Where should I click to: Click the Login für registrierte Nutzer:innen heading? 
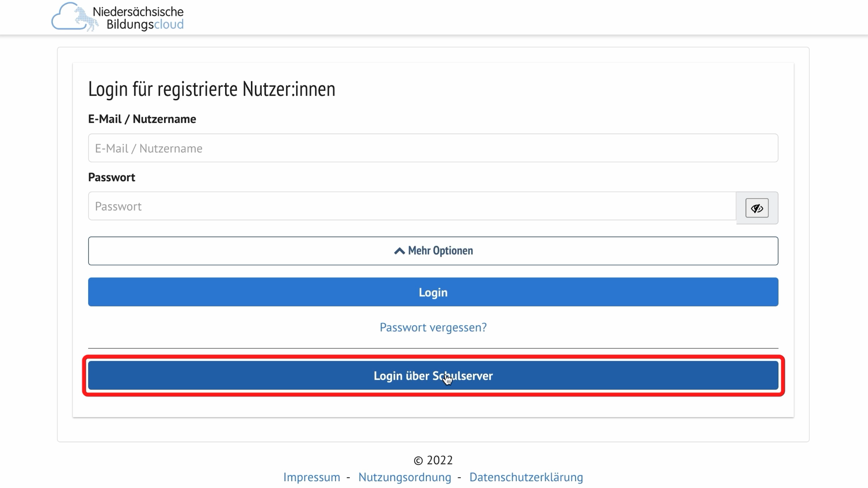click(x=212, y=89)
